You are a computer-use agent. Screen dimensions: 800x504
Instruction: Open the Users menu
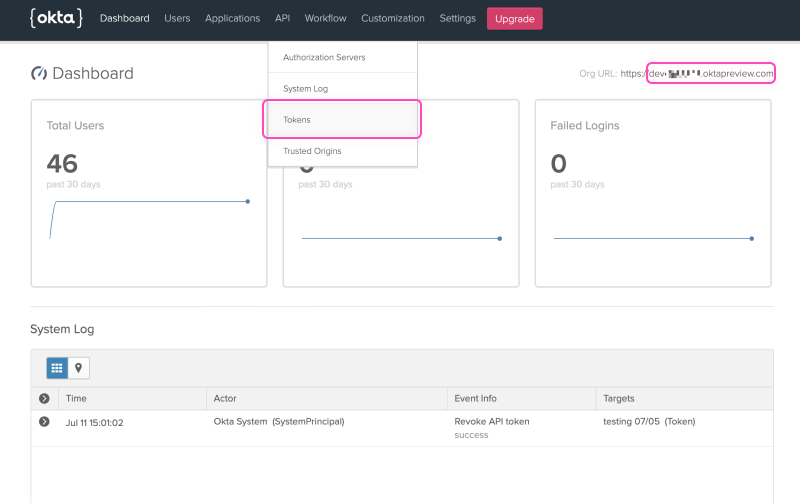tap(177, 18)
